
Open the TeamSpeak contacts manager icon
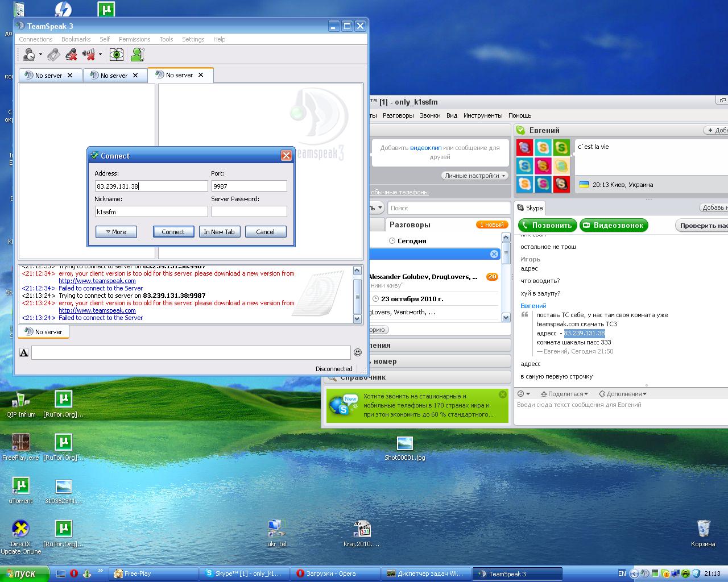[137, 55]
